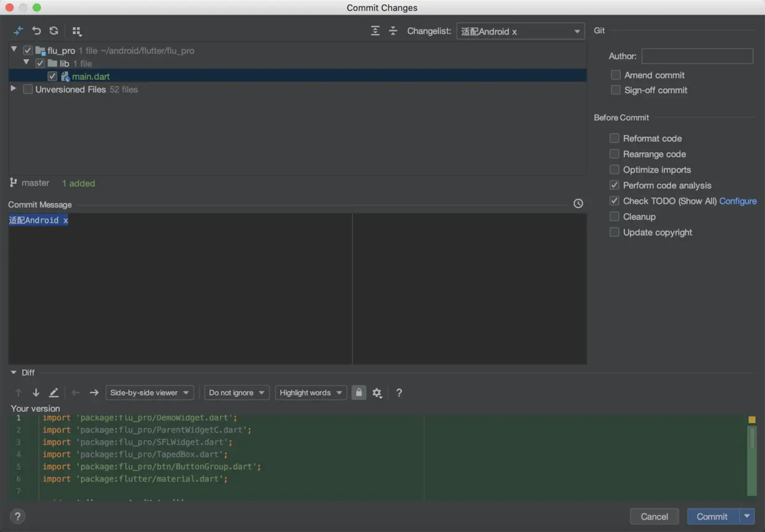
Task: Click the Commit button
Action: coord(712,517)
